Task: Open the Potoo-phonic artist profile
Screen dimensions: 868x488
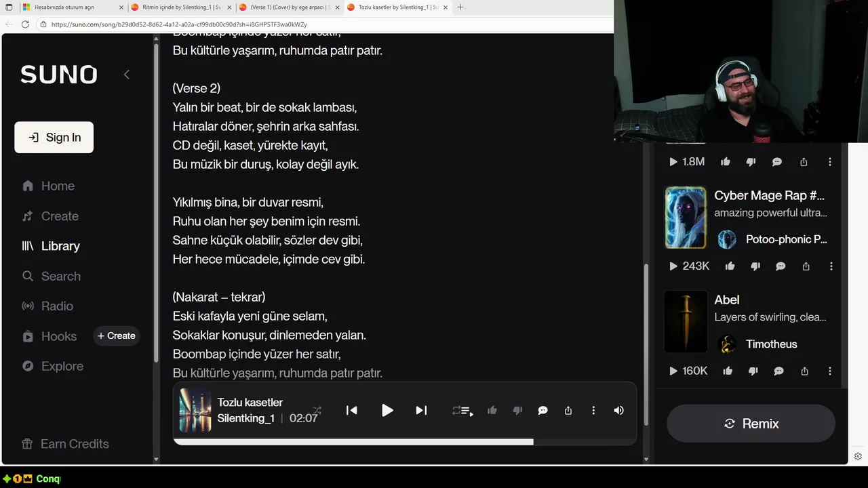Action: point(786,239)
